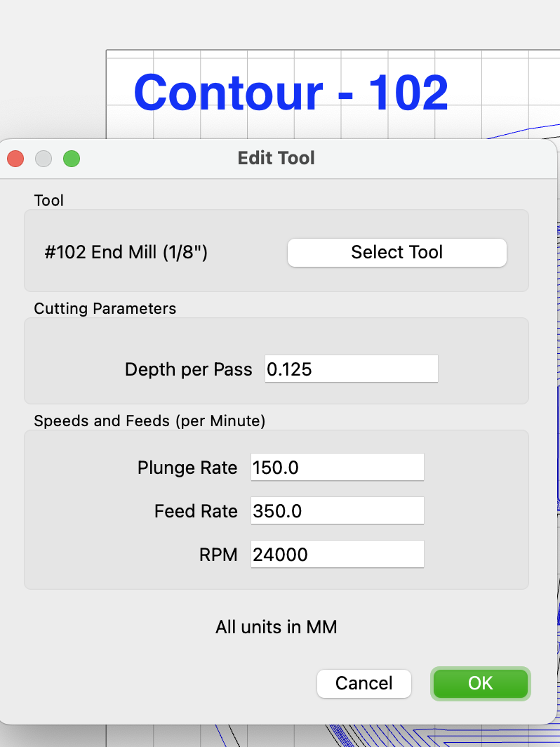Close the Edit Tool window with red button

pos(15,159)
